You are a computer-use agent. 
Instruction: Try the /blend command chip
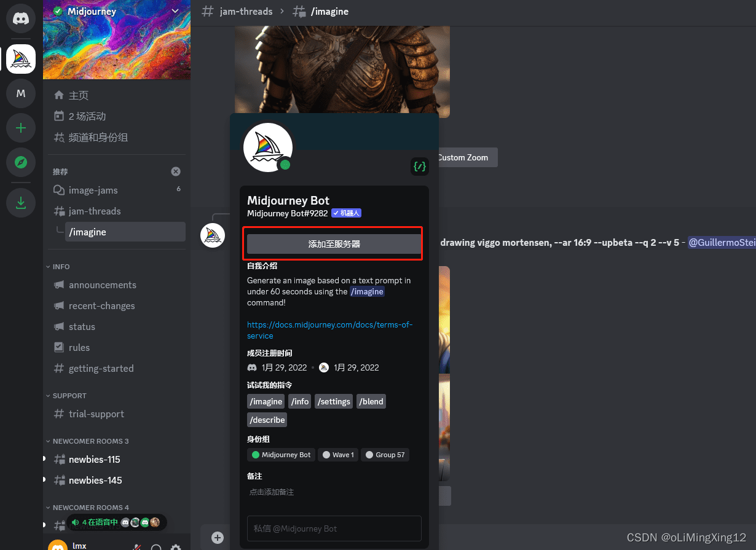click(371, 401)
